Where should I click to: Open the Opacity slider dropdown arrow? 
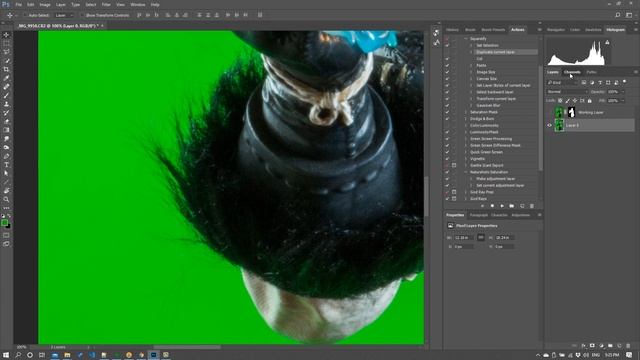(622, 92)
